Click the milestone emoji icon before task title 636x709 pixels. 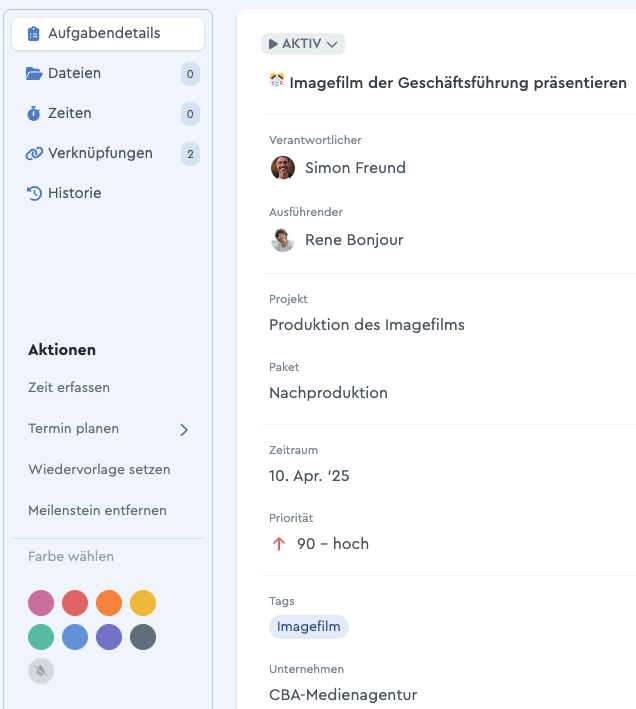[x=277, y=80]
